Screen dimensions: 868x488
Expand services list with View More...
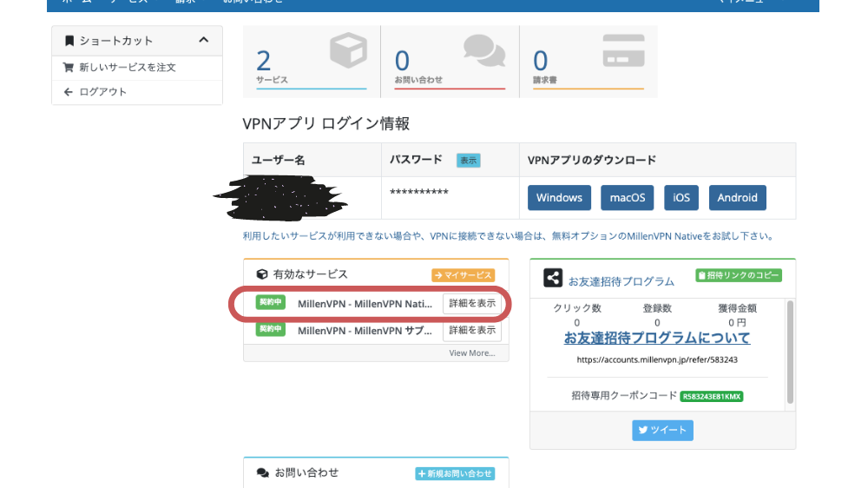coord(471,353)
